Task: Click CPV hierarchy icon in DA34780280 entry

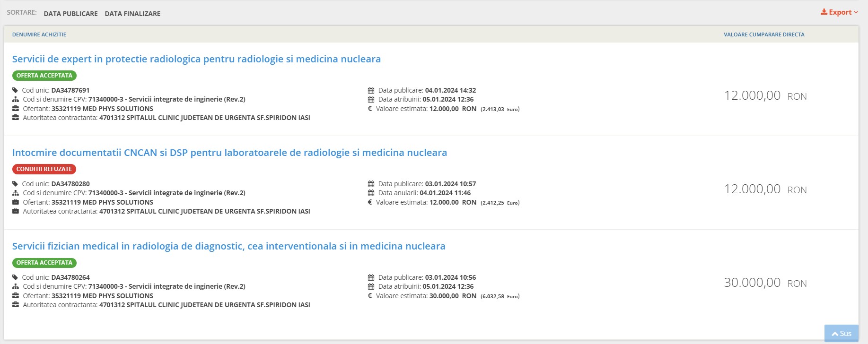Action: (16, 193)
